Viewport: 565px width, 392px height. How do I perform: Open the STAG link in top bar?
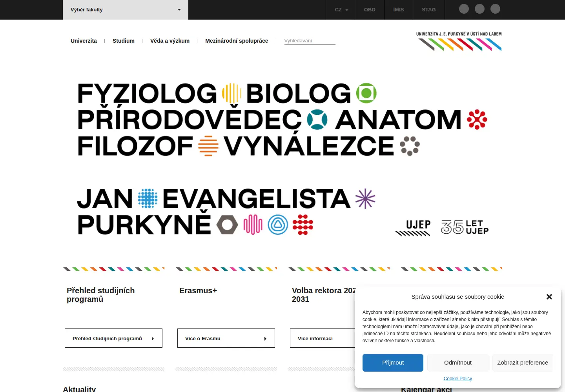tap(429, 10)
